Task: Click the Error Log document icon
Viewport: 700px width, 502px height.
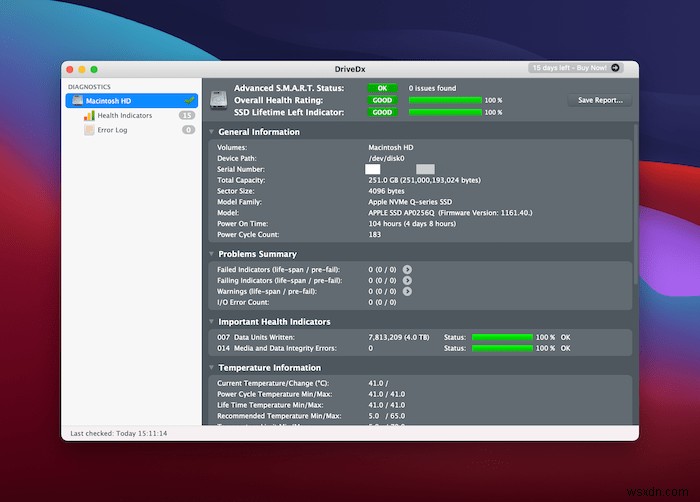Action: coord(89,130)
